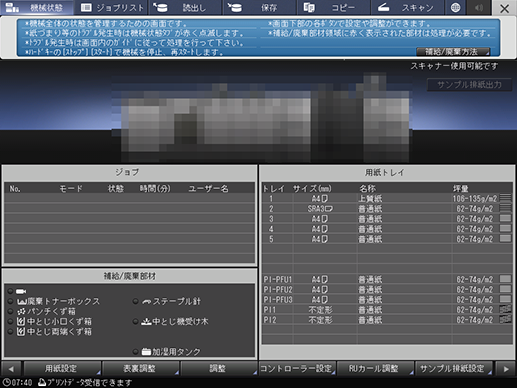Click サンプル排紙出力 button
The height and width of the screenshot is (388, 517).
469,85
